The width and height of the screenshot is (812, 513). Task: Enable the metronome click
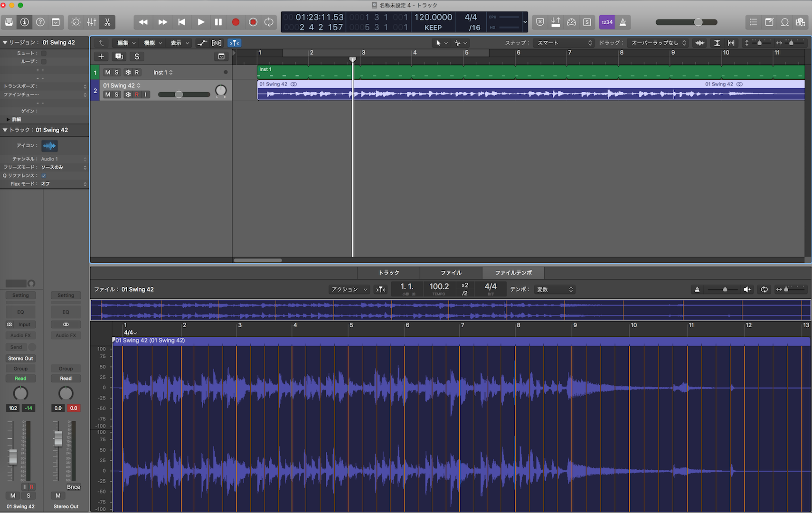pos(623,22)
